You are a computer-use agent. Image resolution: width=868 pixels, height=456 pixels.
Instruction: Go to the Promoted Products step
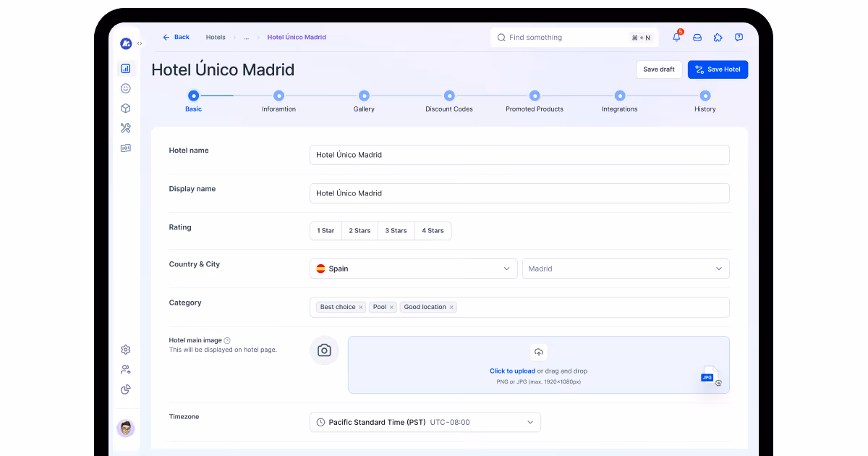pos(535,101)
